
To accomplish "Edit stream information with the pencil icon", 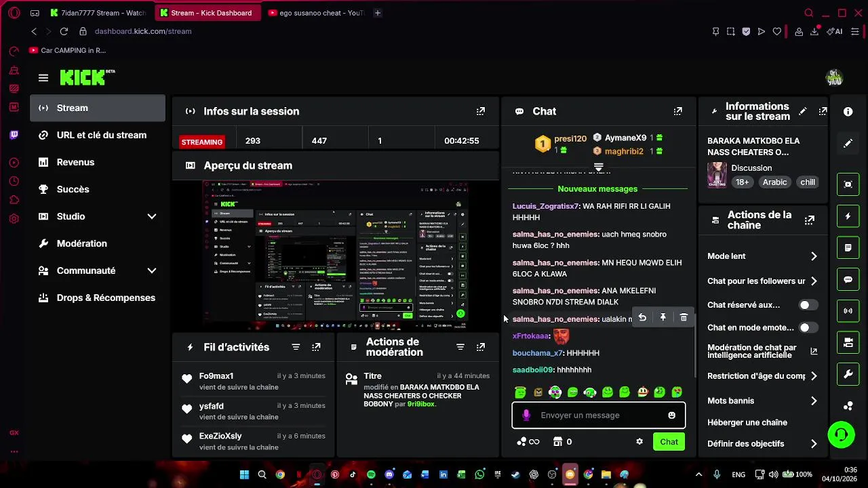I will coord(803,111).
